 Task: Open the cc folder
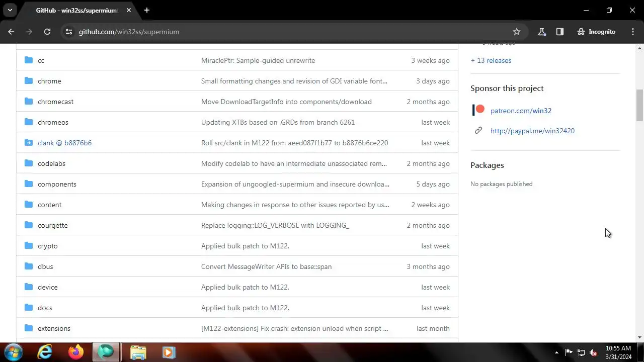[41, 60]
